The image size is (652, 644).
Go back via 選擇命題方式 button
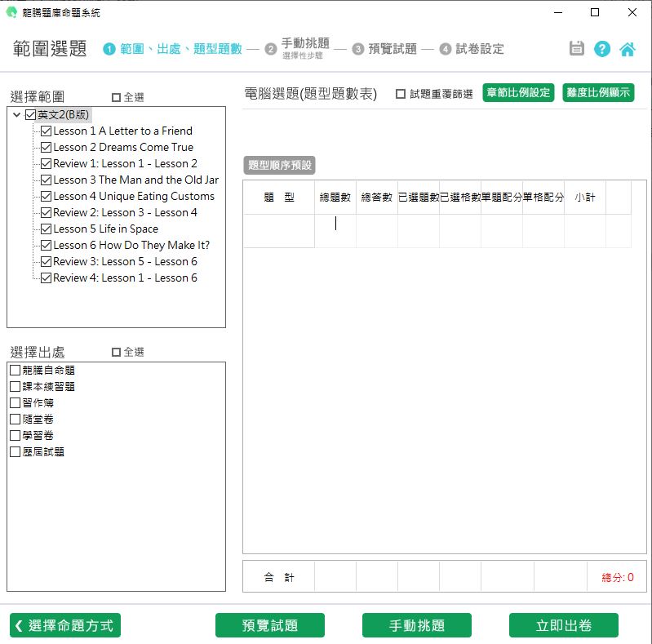(65, 625)
